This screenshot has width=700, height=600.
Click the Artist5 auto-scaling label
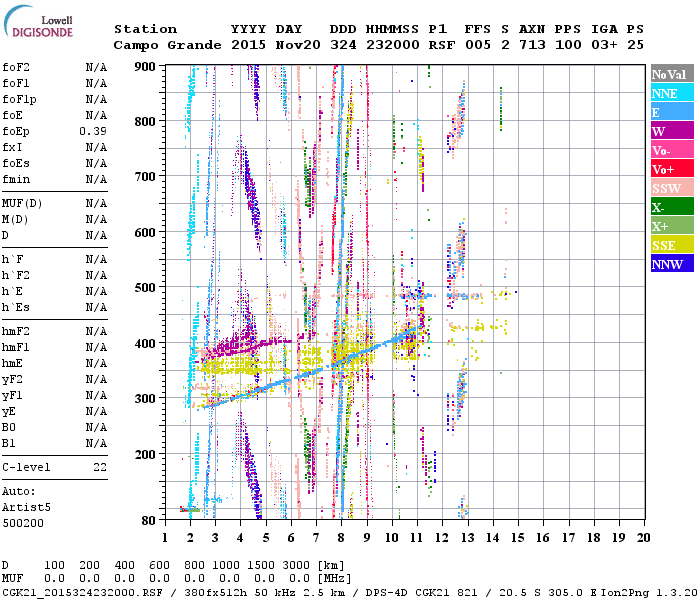pyautogui.click(x=26, y=508)
